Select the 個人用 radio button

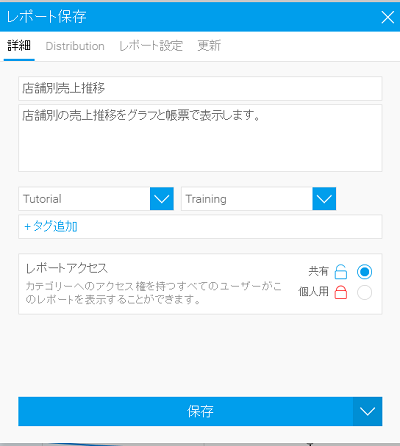coord(364,292)
